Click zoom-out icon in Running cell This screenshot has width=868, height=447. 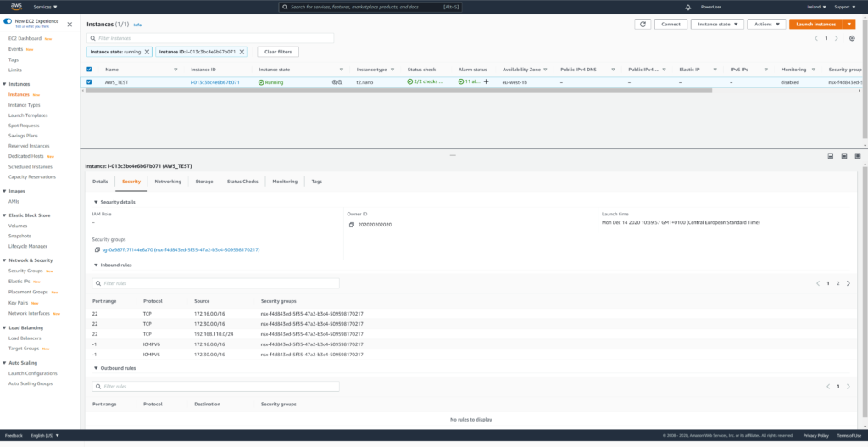(x=340, y=82)
